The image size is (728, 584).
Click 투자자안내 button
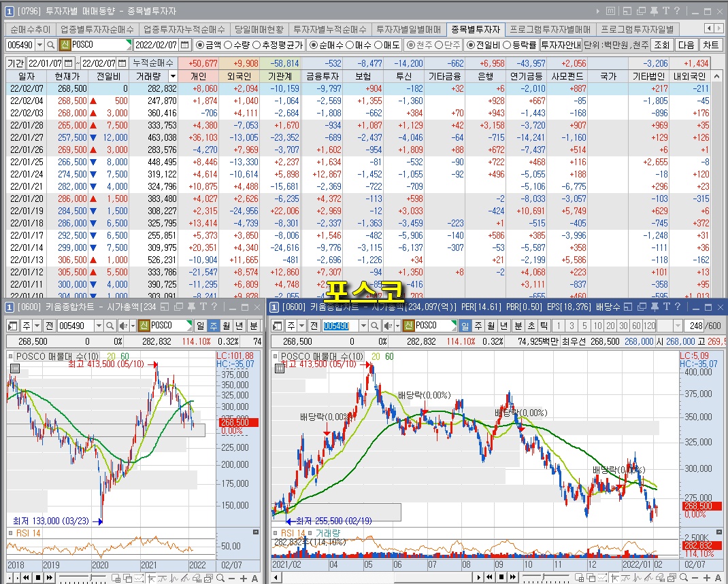(561, 45)
